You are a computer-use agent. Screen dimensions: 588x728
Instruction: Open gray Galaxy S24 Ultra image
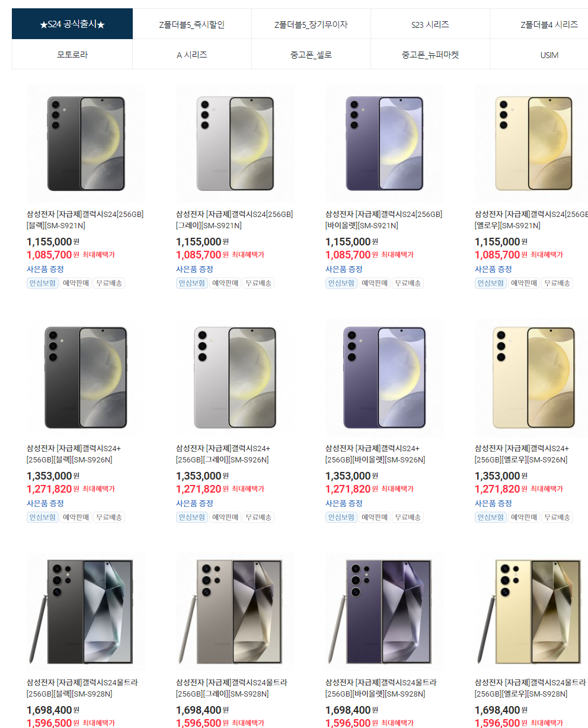pyautogui.click(x=235, y=612)
